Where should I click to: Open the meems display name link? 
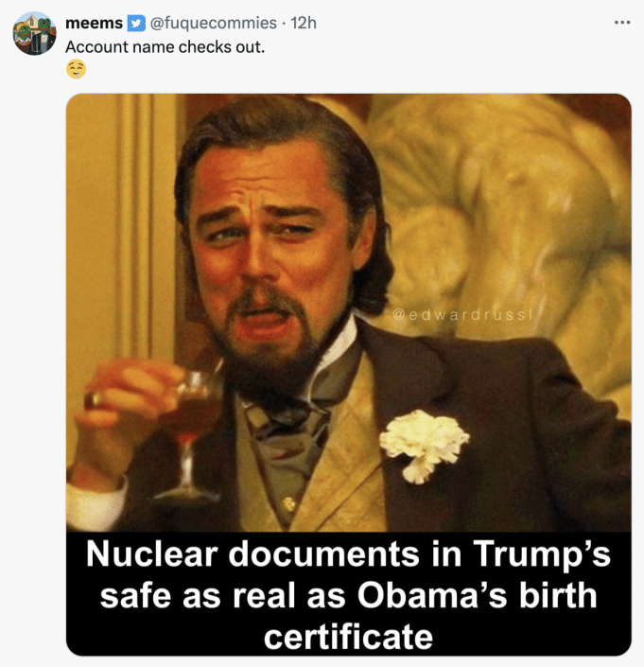[x=94, y=23]
